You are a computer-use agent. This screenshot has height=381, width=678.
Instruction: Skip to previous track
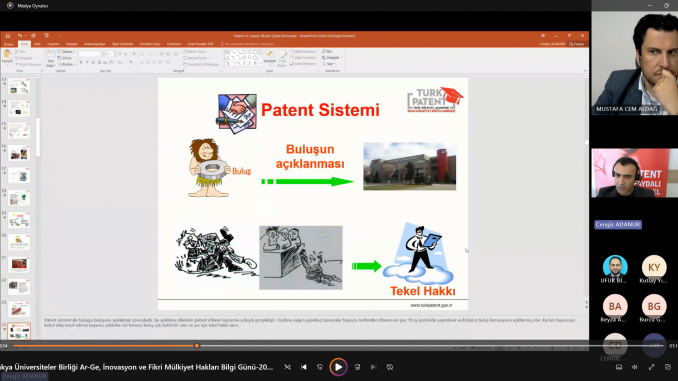click(x=304, y=367)
